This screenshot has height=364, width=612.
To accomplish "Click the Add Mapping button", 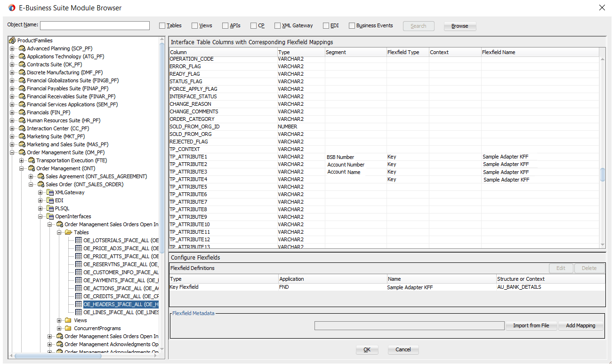I will 580,325.
